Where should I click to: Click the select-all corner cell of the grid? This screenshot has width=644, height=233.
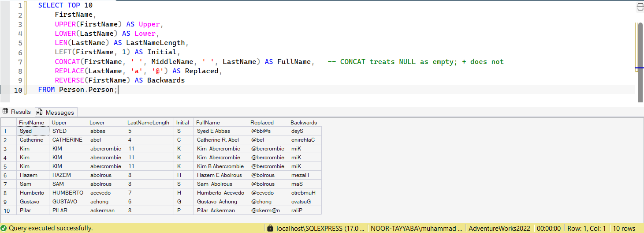tap(8, 122)
